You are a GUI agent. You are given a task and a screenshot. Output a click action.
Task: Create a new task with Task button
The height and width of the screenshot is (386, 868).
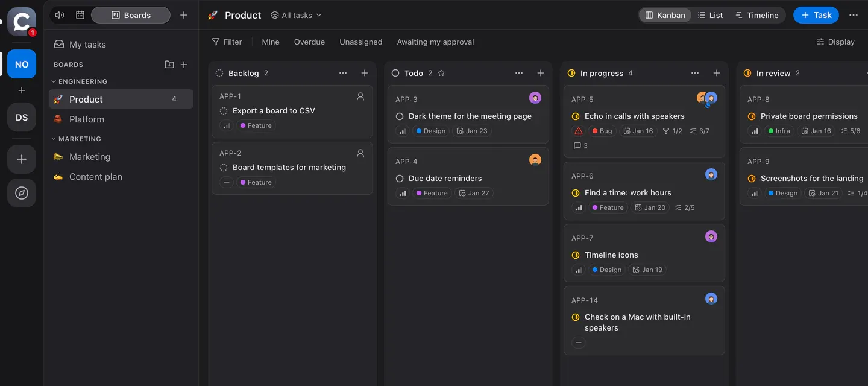[x=816, y=15]
